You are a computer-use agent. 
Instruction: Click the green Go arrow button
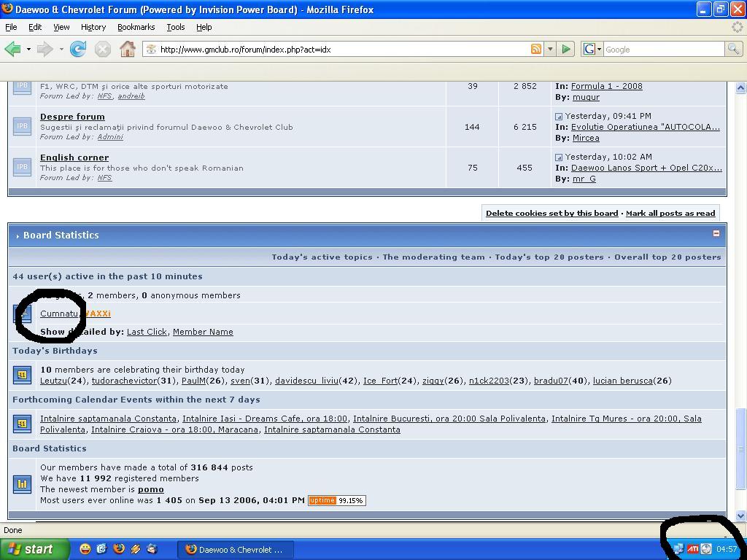566,49
